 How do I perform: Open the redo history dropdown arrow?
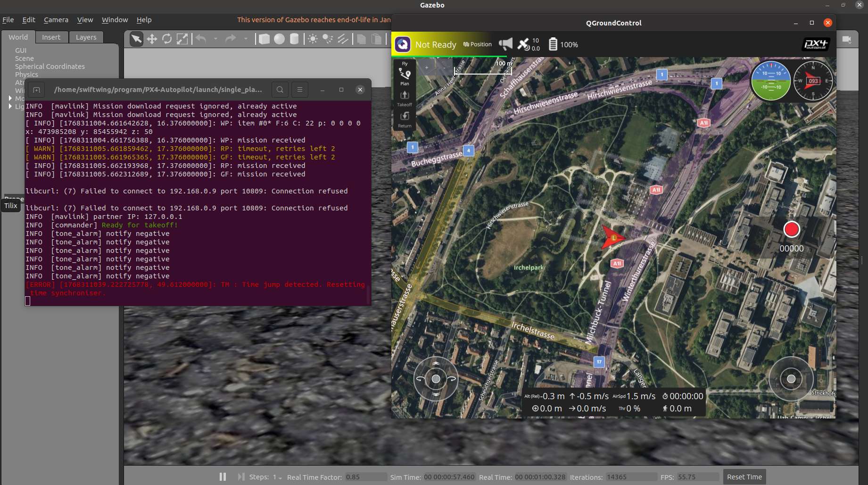(245, 39)
